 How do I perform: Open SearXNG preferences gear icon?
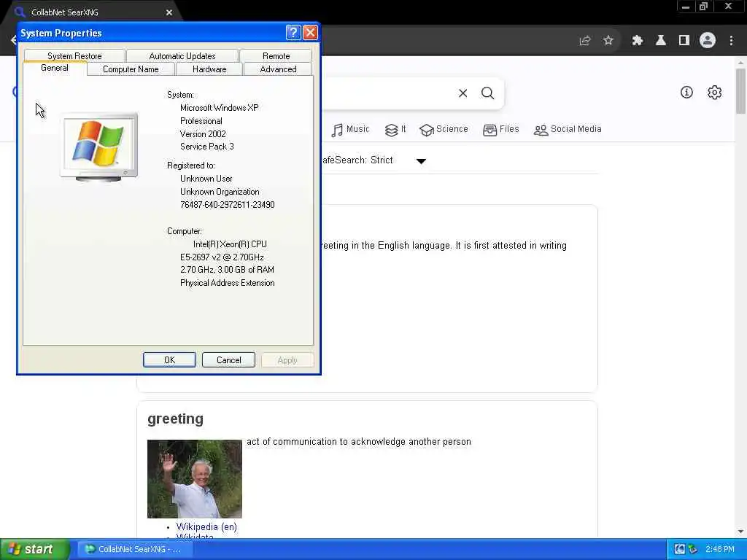pos(714,93)
